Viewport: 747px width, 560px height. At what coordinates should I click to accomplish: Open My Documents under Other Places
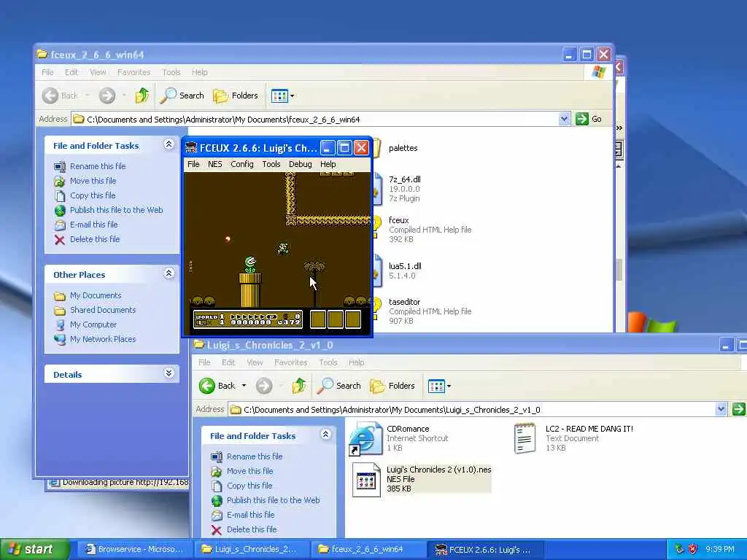(96, 296)
